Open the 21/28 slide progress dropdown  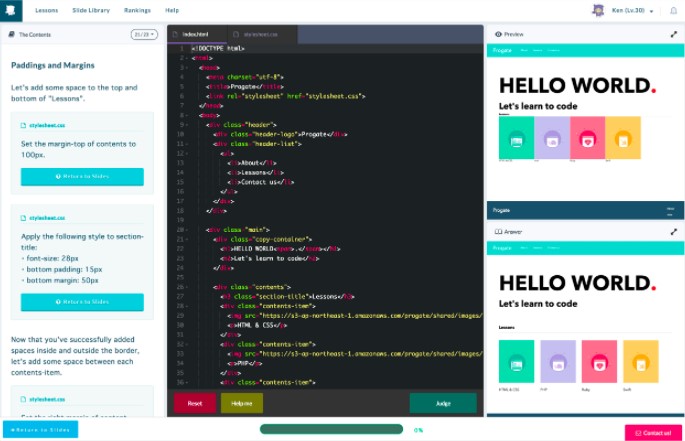(144, 34)
